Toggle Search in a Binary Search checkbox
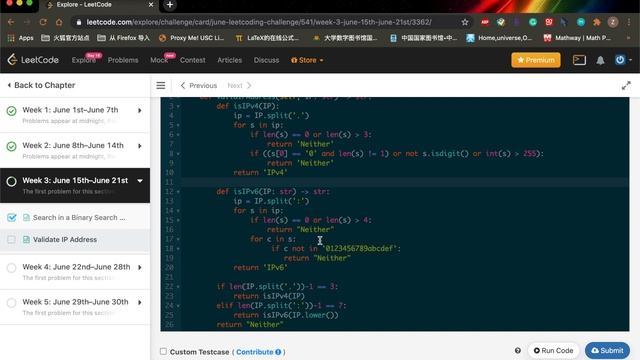This screenshot has height=360, width=640. [12, 218]
